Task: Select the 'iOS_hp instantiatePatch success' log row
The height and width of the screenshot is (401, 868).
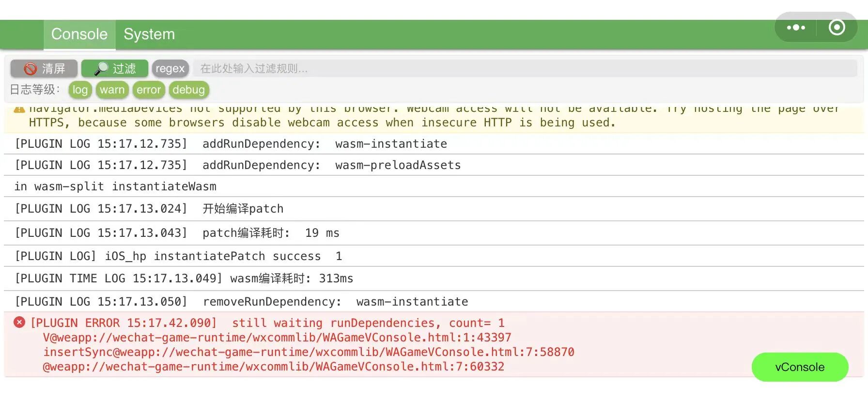Action: coord(178,256)
